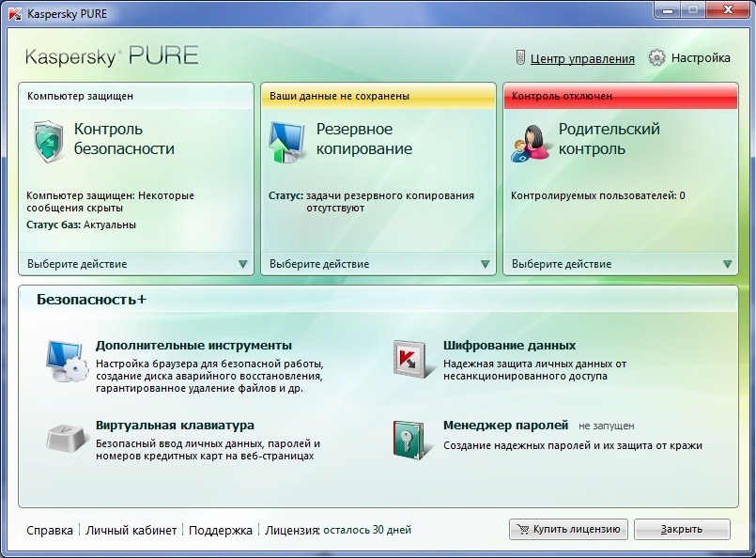Open Центр управления link
The image size is (756, 558).
(x=582, y=58)
